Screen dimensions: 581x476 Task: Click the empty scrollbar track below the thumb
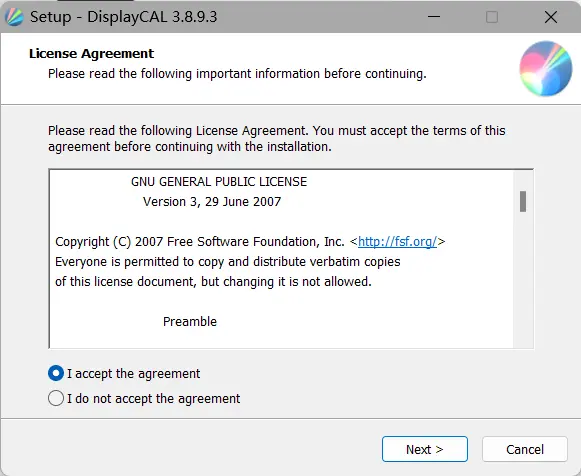coord(523,280)
